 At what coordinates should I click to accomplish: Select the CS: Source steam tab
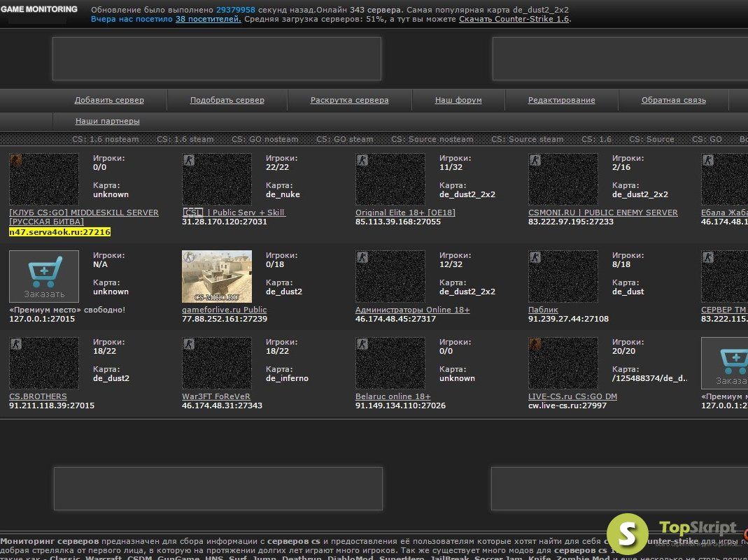point(528,139)
